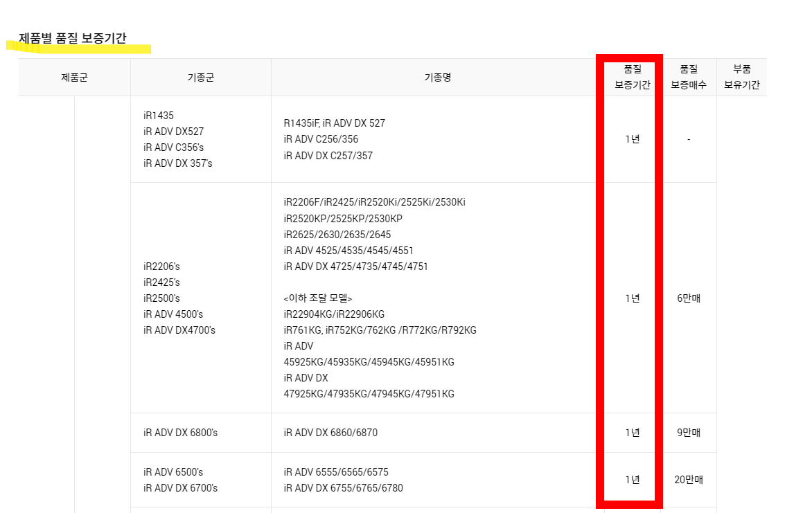Click the '45925KG/45935KG/45945KG/45951KG' line
Image resolution: width=812 pixels, height=513 pixels.
click(369, 362)
